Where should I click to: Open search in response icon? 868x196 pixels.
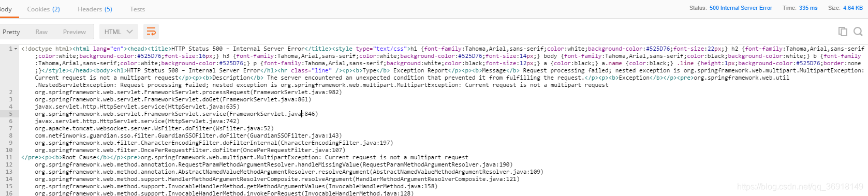point(858,32)
